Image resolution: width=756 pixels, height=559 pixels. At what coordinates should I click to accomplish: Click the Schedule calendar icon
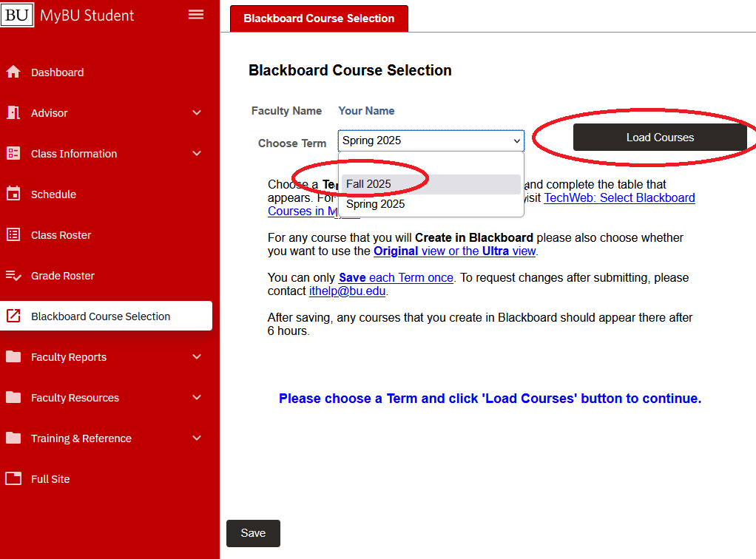click(x=13, y=194)
